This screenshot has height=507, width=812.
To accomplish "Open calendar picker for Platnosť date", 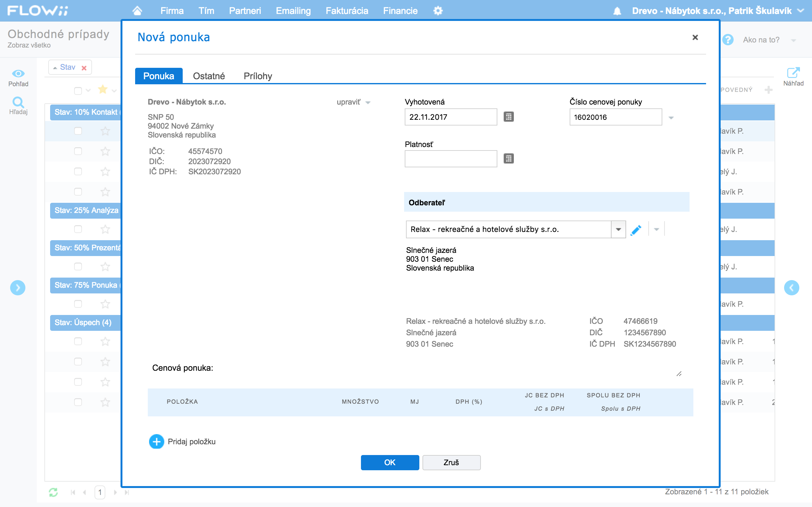I will [508, 158].
